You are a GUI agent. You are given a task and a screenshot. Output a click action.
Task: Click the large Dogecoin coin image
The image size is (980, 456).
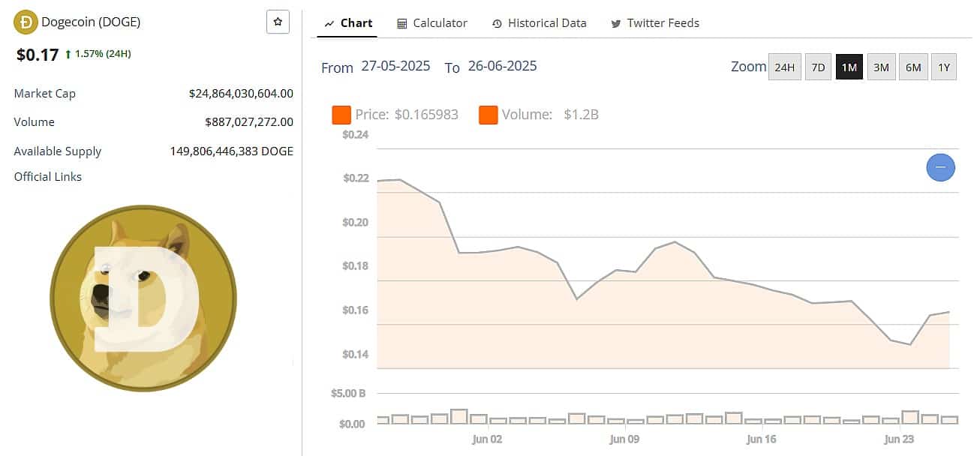[x=143, y=298]
